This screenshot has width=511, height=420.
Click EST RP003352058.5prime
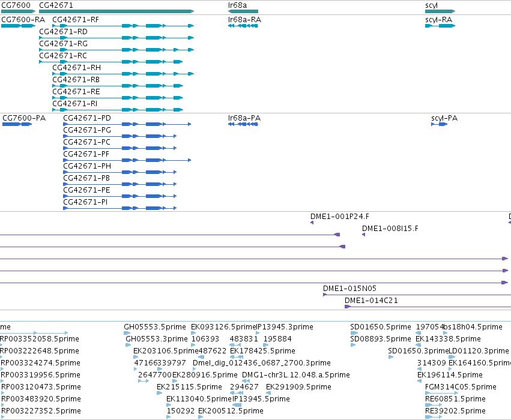pyautogui.click(x=40, y=339)
